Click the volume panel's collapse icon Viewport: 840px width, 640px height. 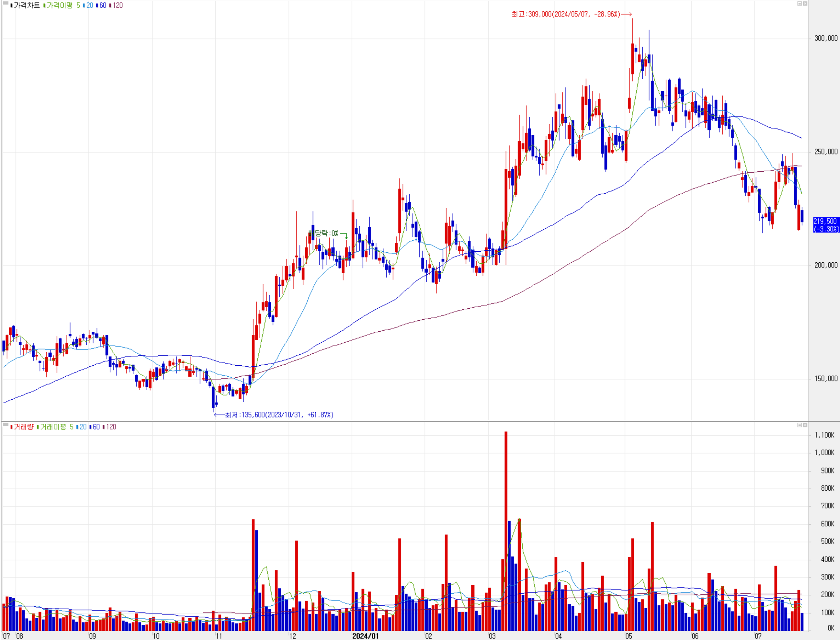pos(799,425)
